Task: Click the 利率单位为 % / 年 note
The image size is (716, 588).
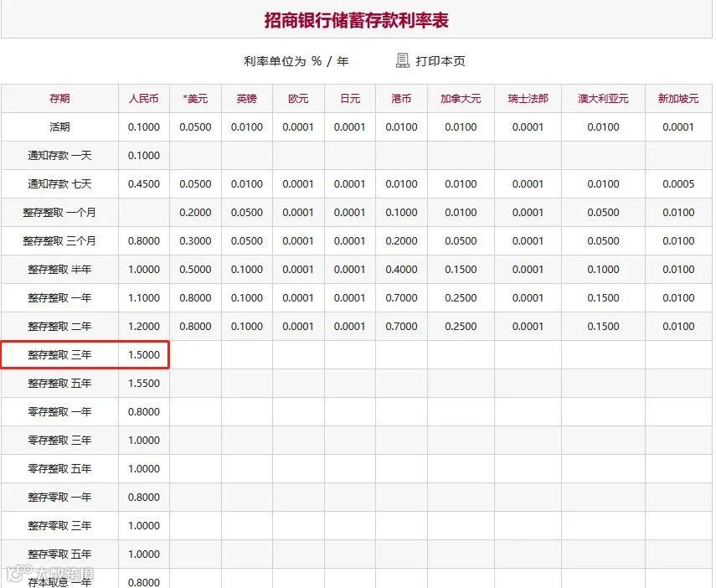Action: pyautogui.click(x=296, y=61)
